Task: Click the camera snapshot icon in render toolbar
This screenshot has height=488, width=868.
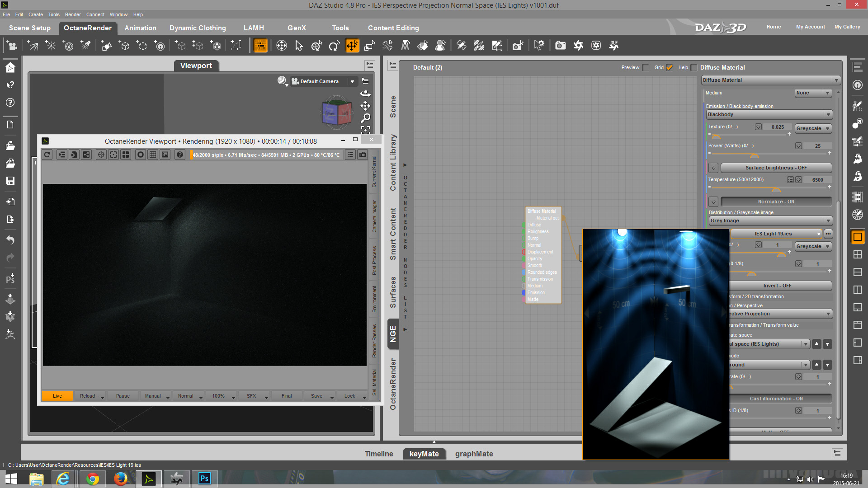Action: [x=363, y=155]
